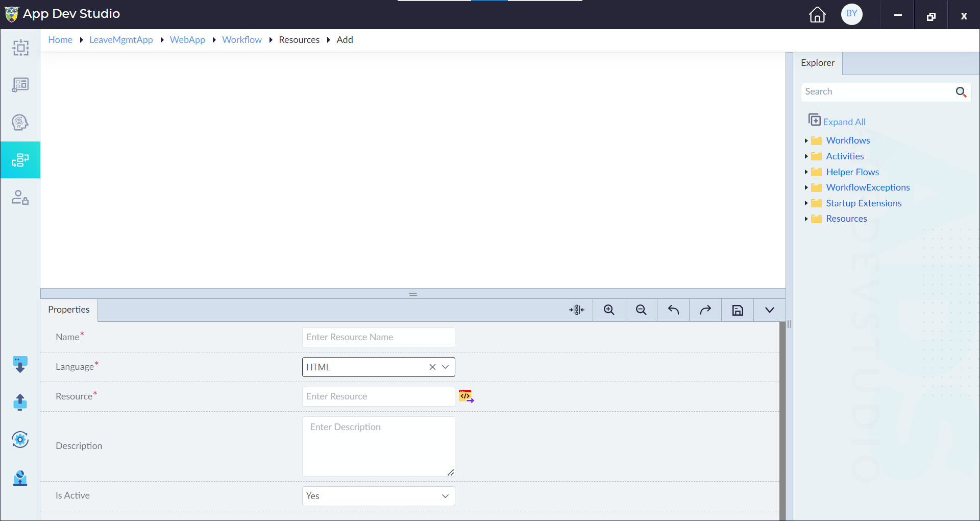980x521 pixels.
Task: Go to WebApp breadcrumb
Action: [187, 40]
